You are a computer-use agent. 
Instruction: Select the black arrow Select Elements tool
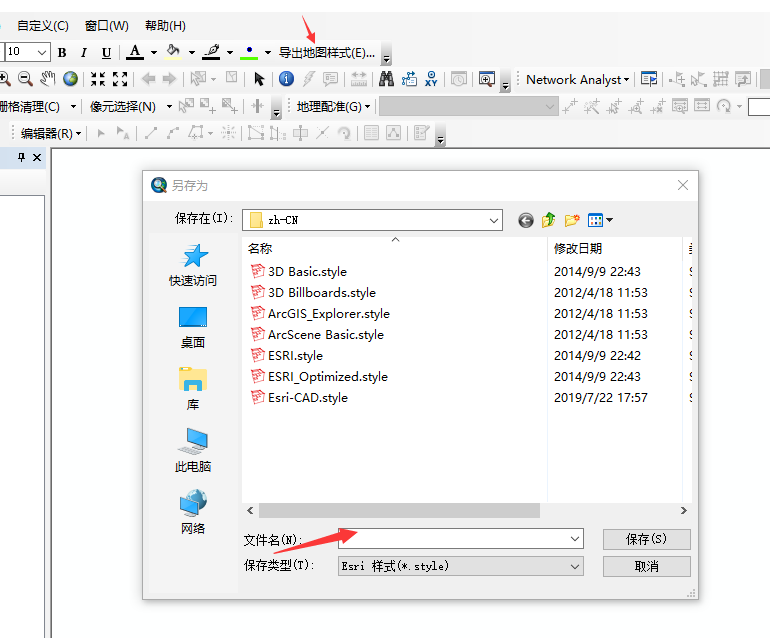259,79
